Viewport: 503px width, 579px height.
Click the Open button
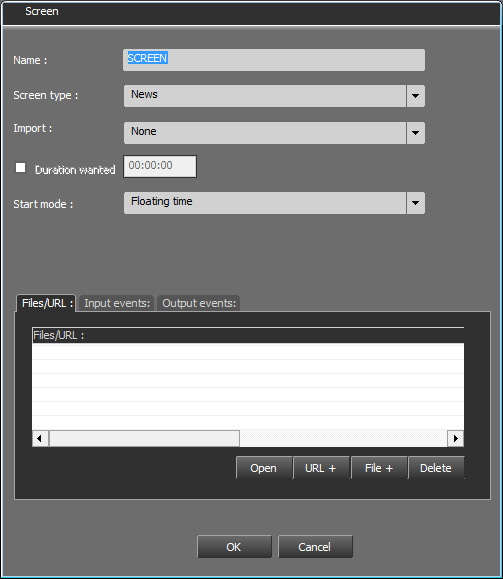(264, 468)
